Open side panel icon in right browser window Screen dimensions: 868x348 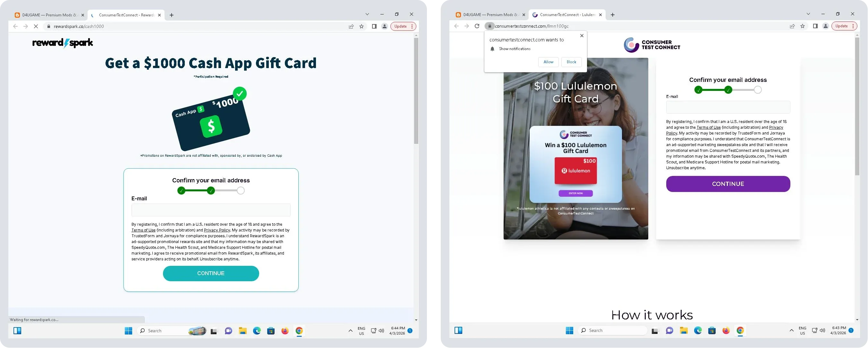815,26
